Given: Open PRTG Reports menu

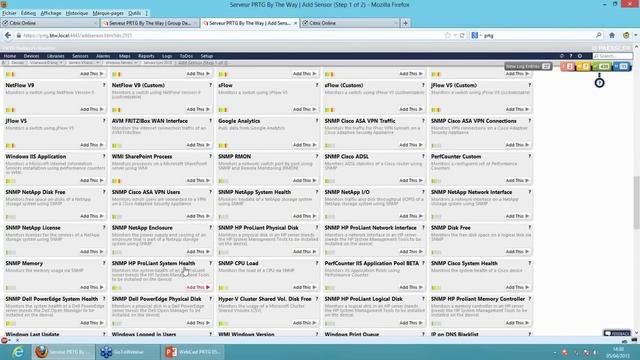Looking at the screenshot, I should click(x=146, y=56).
